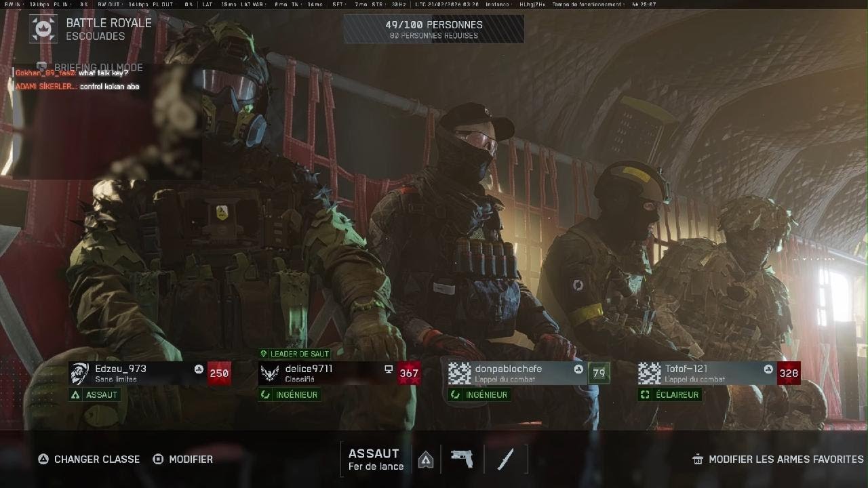Click the Battle Royale title text
Image resolution: width=868 pixels, height=488 pixels.
coord(108,22)
